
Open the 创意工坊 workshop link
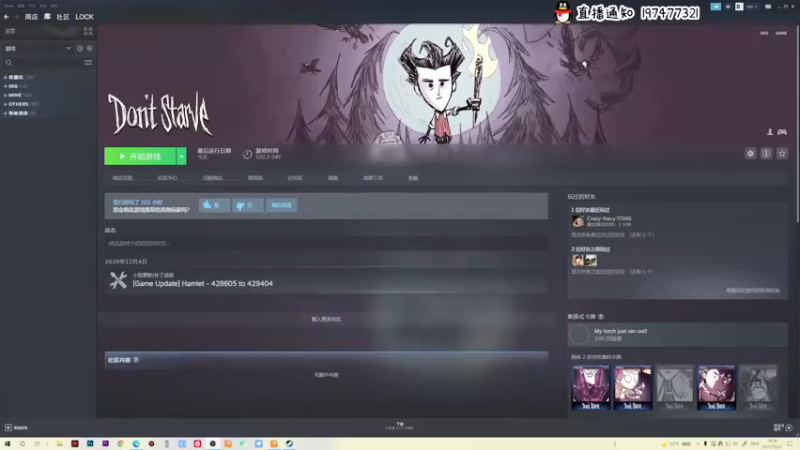pos(373,178)
